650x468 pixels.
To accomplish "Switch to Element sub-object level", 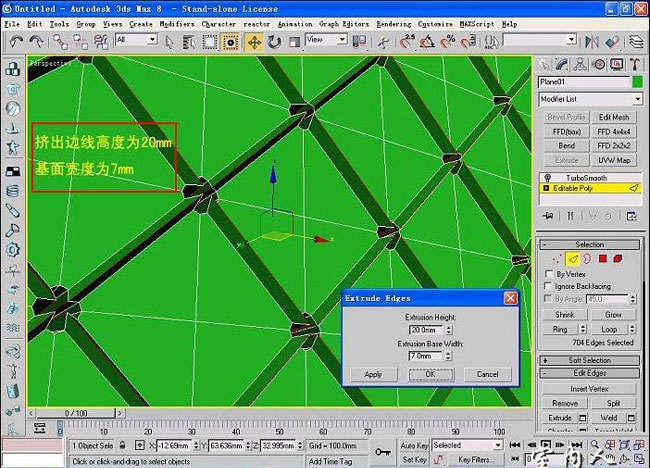I will [x=618, y=259].
